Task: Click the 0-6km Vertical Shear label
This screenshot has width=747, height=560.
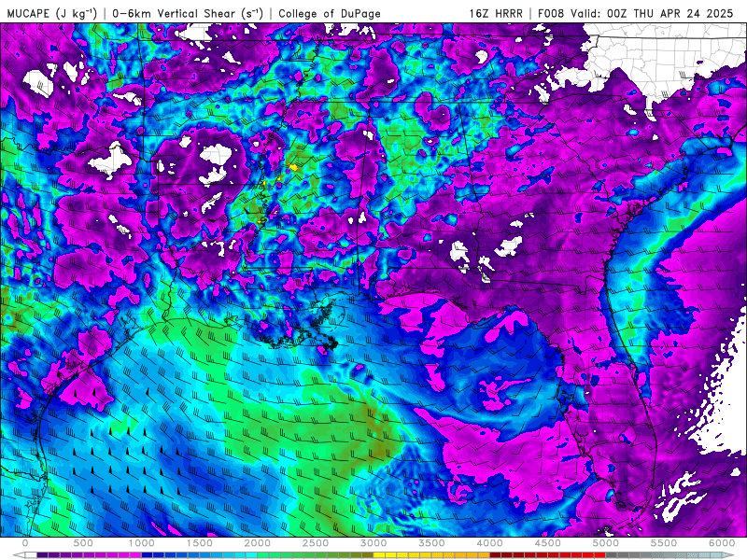Action: pos(188,13)
